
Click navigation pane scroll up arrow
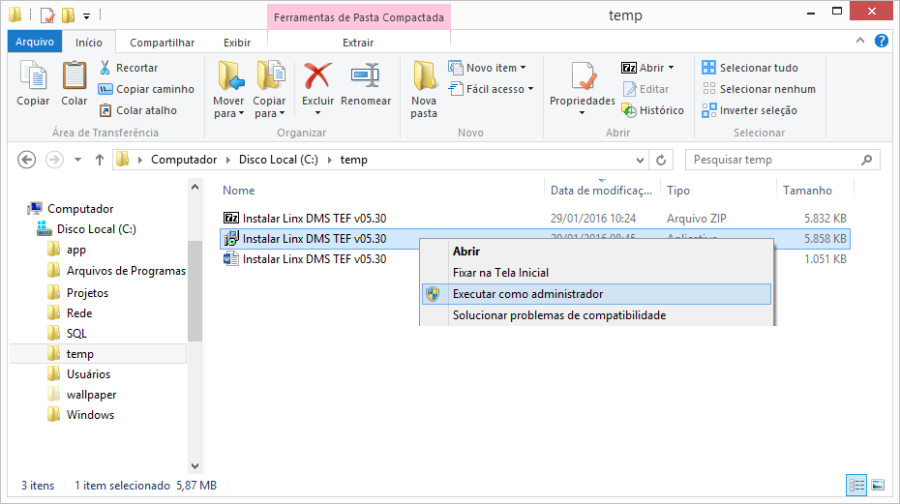coord(195,187)
